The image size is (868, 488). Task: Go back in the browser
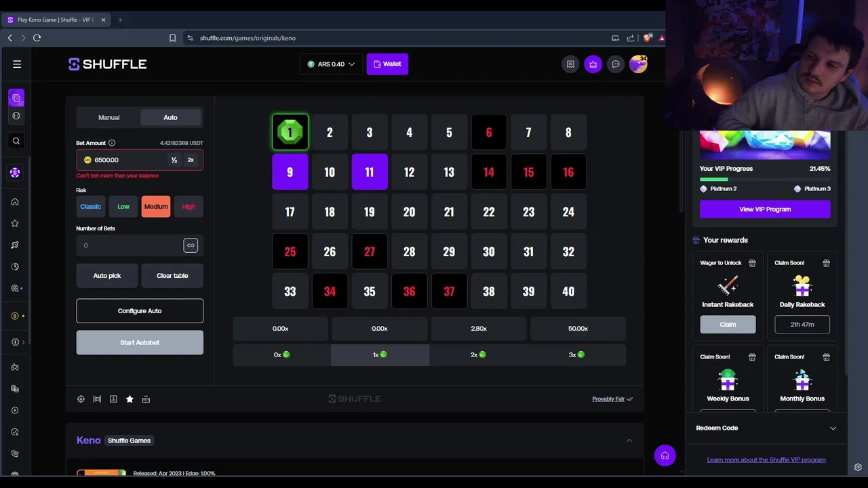click(10, 38)
